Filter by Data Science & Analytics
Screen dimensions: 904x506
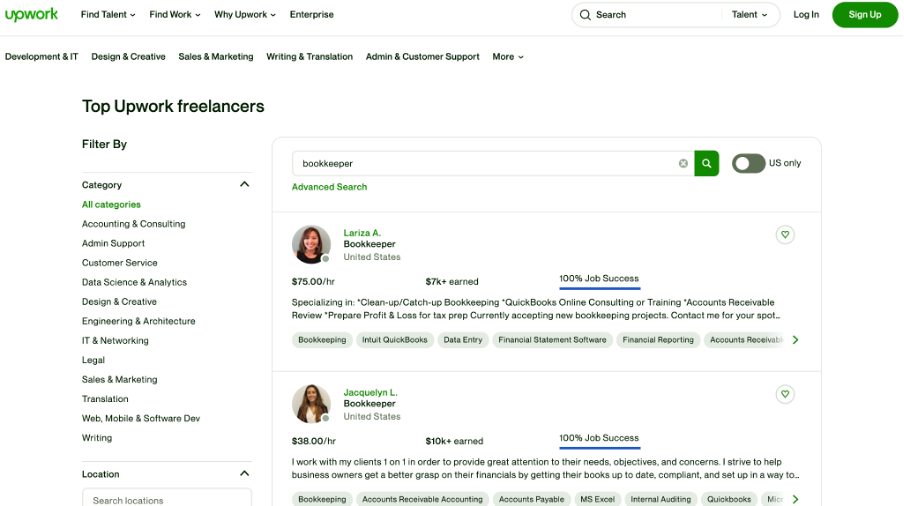click(134, 282)
